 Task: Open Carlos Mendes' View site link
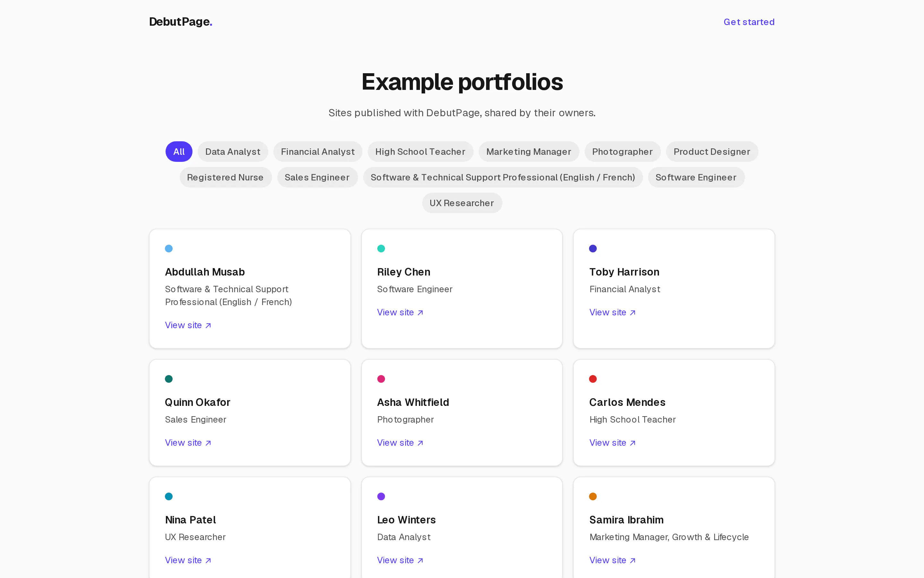tap(612, 443)
